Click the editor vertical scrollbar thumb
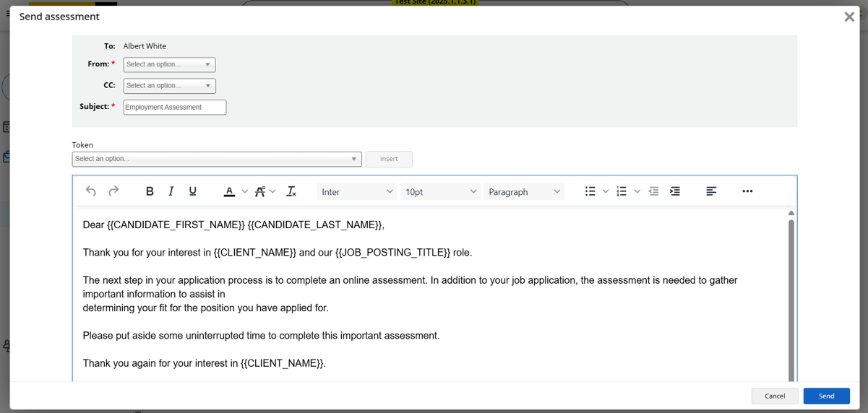The height and width of the screenshot is (413, 868). pos(791,300)
